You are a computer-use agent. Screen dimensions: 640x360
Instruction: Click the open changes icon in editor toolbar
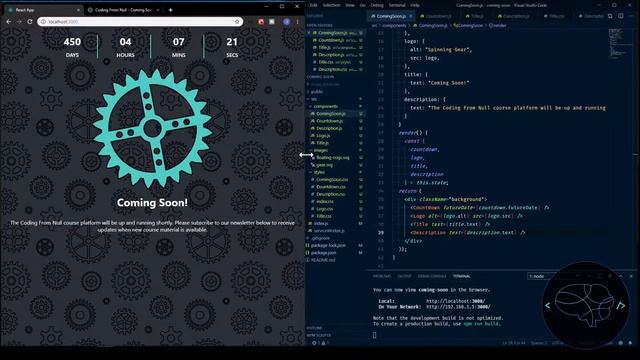tap(610, 16)
